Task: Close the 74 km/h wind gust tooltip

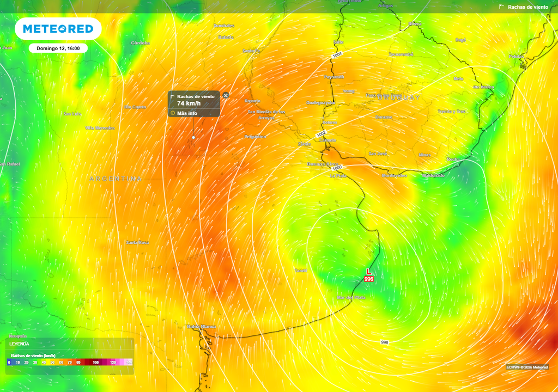Action: (x=226, y=96)
